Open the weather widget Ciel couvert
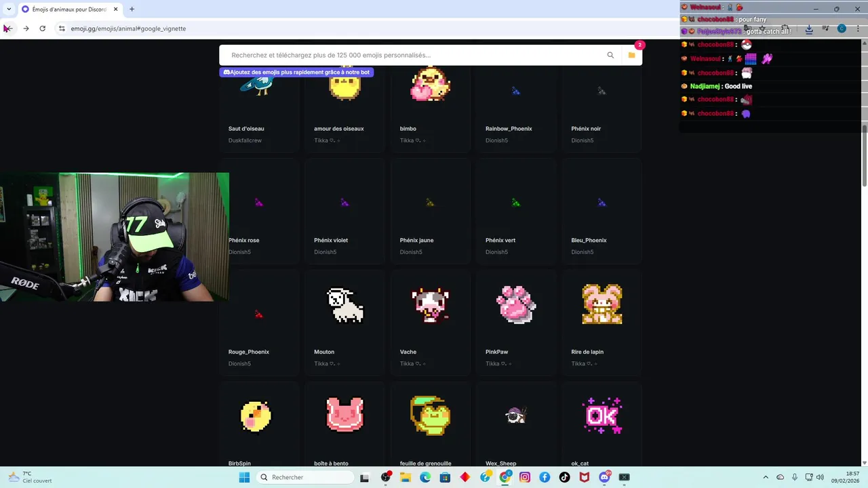 click(30, 477)
